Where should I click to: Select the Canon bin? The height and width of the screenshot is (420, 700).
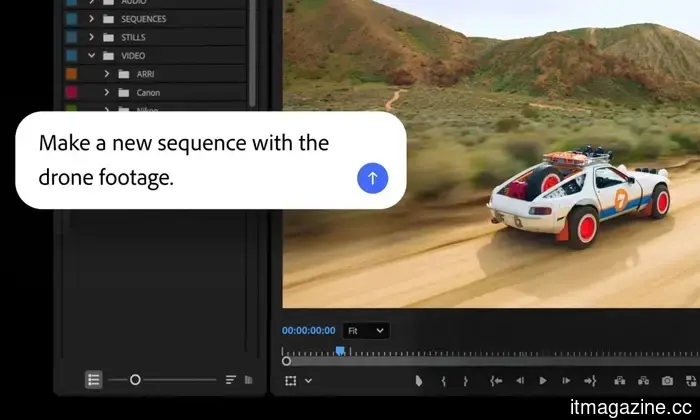click(x=155, y=92)
